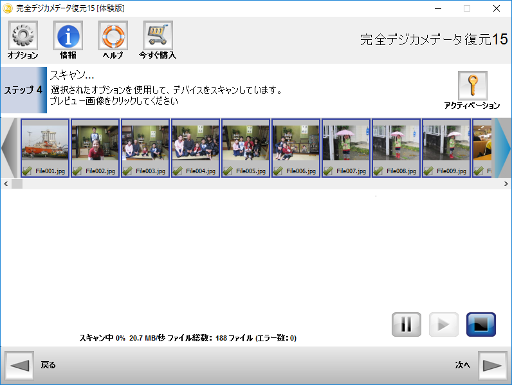This screenshot has width=512, height=385.
Task: Click the horizontal scrollbar left arrow
Action: pyautogui.click(x=6, y=184)
